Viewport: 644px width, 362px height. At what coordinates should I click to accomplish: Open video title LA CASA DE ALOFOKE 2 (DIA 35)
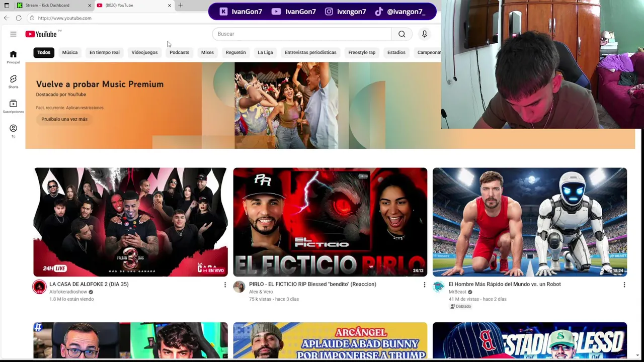click(x=89, y=284)
